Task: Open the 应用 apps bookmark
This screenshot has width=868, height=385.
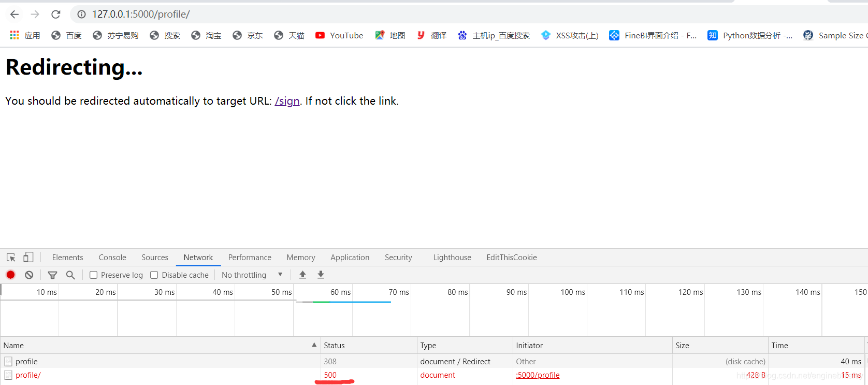Action: 25,35
